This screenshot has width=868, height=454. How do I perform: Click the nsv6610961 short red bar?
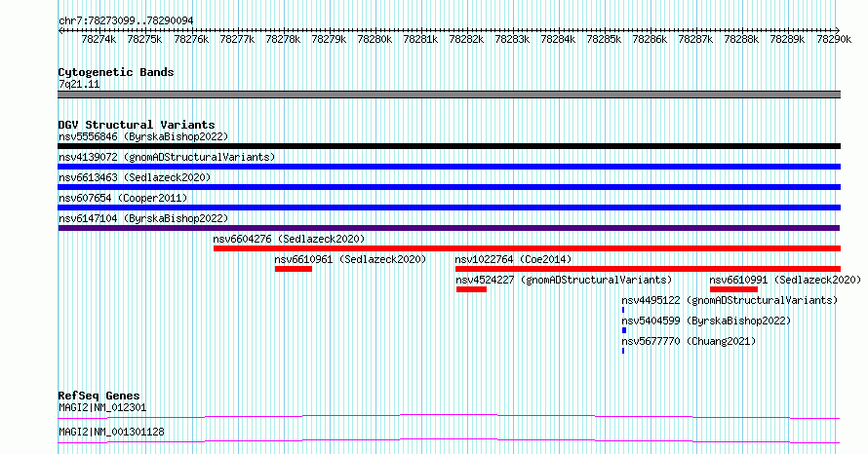coord(294,269)
